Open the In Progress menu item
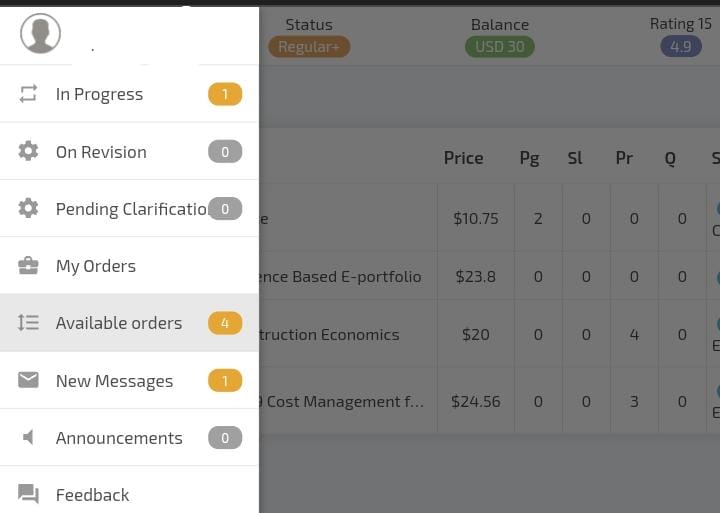The width and height of the screenshot is (720, 513). coord(129,94)
